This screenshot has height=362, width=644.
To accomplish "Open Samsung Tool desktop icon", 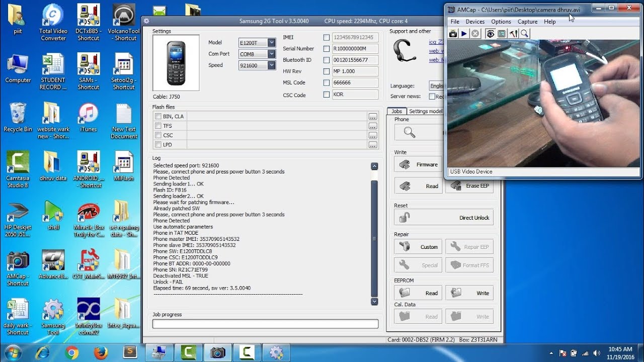I will (x=53, y=317).
